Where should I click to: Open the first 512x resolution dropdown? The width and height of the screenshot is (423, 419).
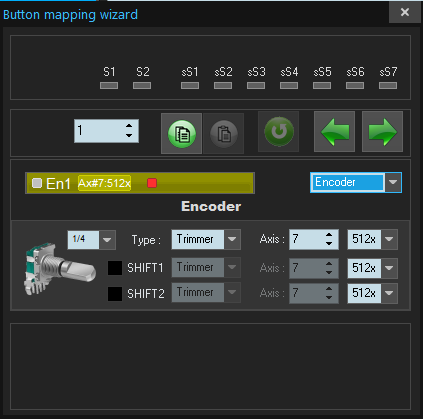click(x=389, y=239)
